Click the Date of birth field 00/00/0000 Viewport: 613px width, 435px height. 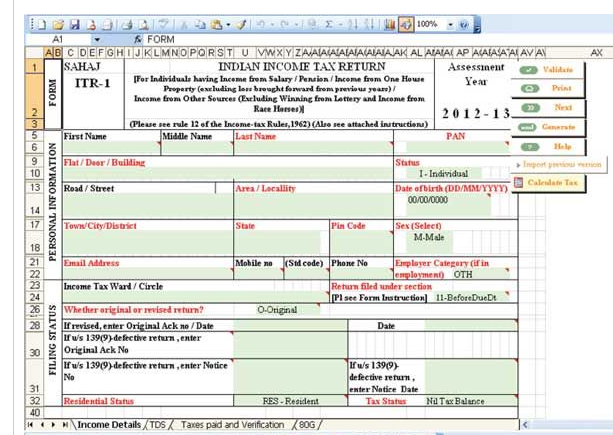pyautogui.click(x=448, y=205)
